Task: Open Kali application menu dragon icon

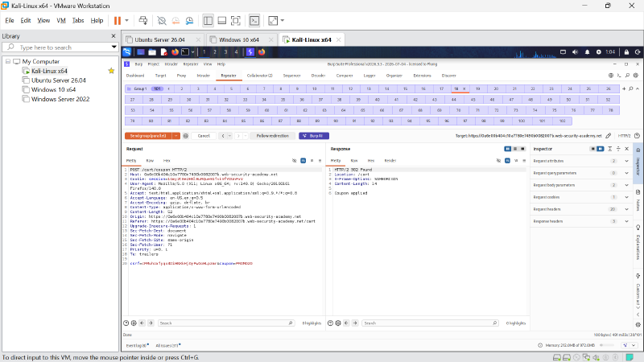Action: point(127,52)
